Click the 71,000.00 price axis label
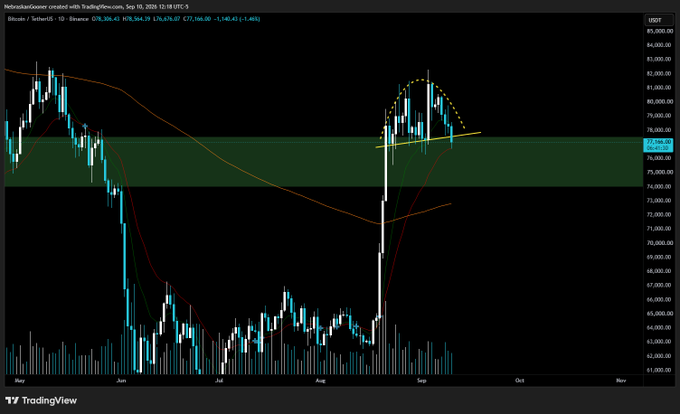This screenshot has height=414, width=680. click(x=659, y=228)
